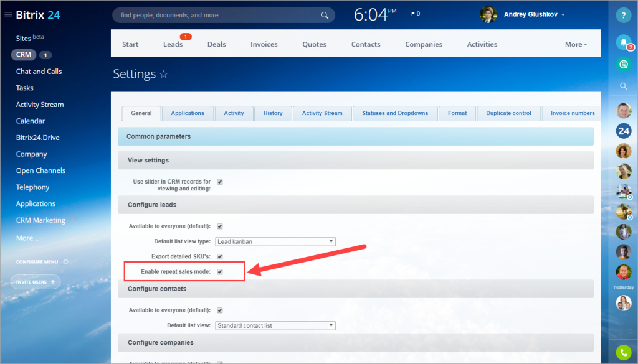Open Companies in CRM navigation
The image size is (638, 364).
(x=424, y=44)
